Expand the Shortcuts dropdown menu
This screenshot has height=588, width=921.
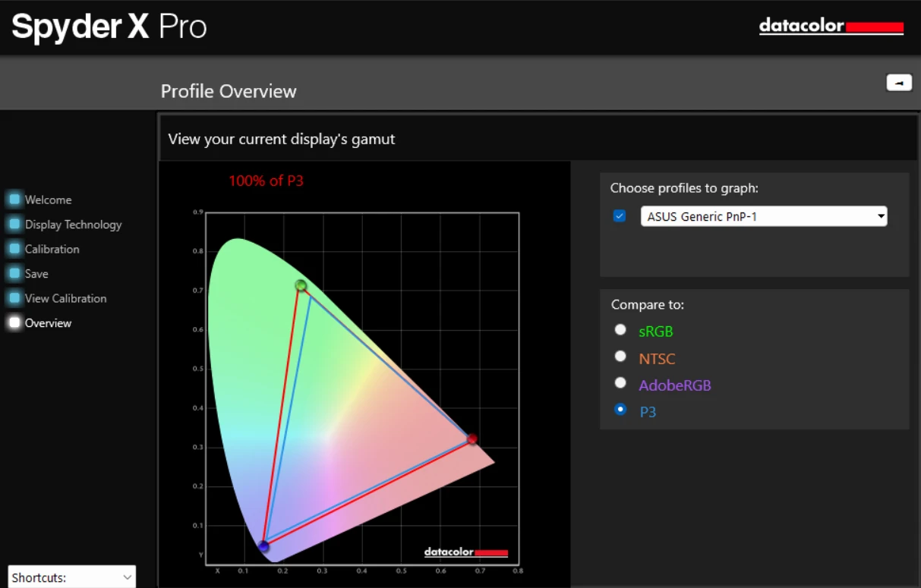pyautogui.click(x=71, y=577)
